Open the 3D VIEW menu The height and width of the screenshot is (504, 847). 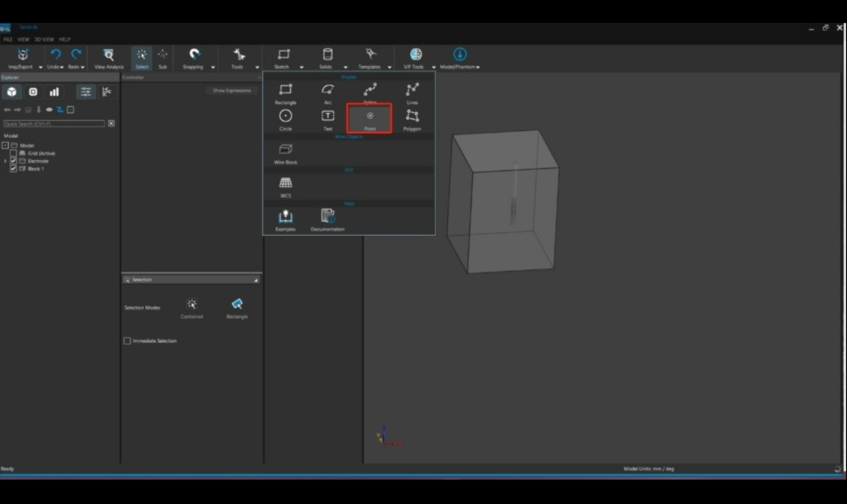[44, 39]
